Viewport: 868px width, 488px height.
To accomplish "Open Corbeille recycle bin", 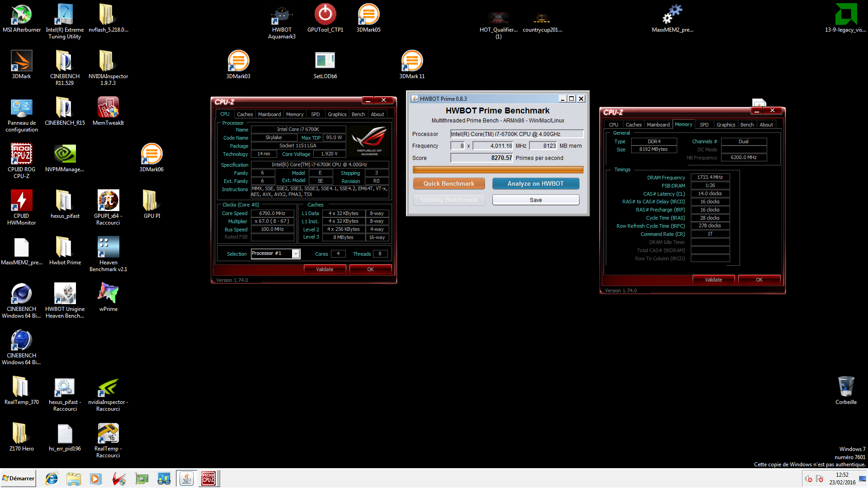I will point(846,390).
